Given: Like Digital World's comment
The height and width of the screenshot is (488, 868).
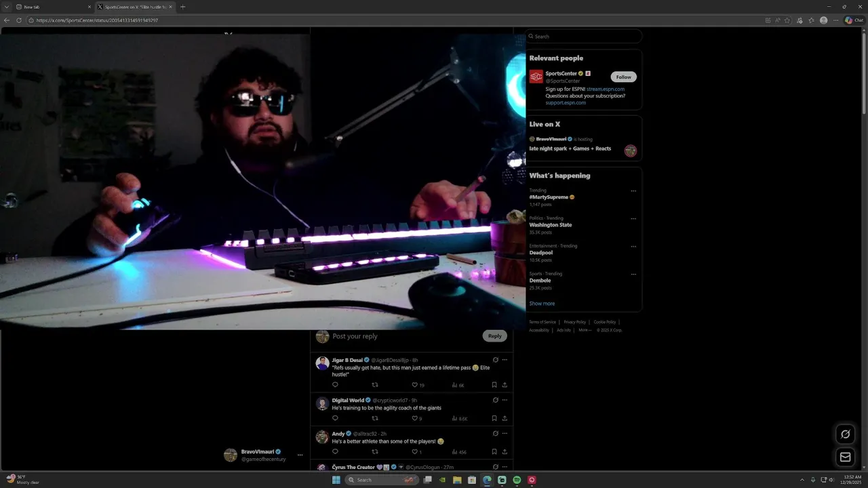Looking at the screenshot, I should pyautogui.click(x=415, y=418).
